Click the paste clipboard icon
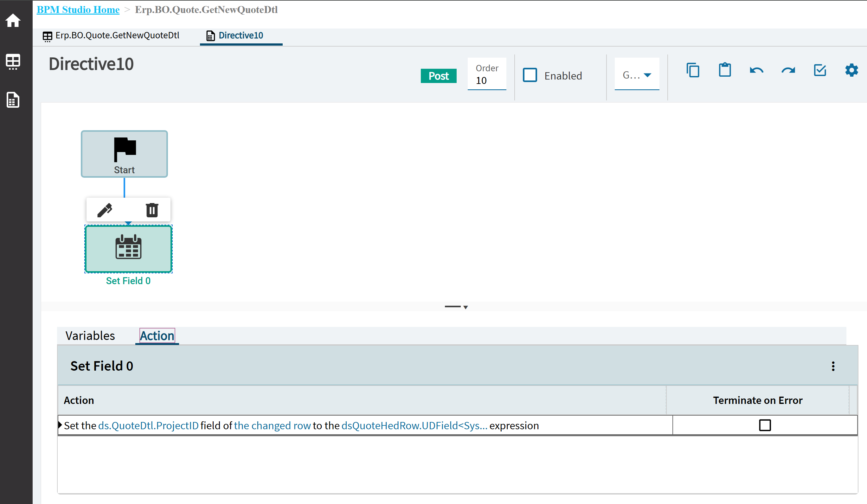867x504 pixels. (725, 70)
